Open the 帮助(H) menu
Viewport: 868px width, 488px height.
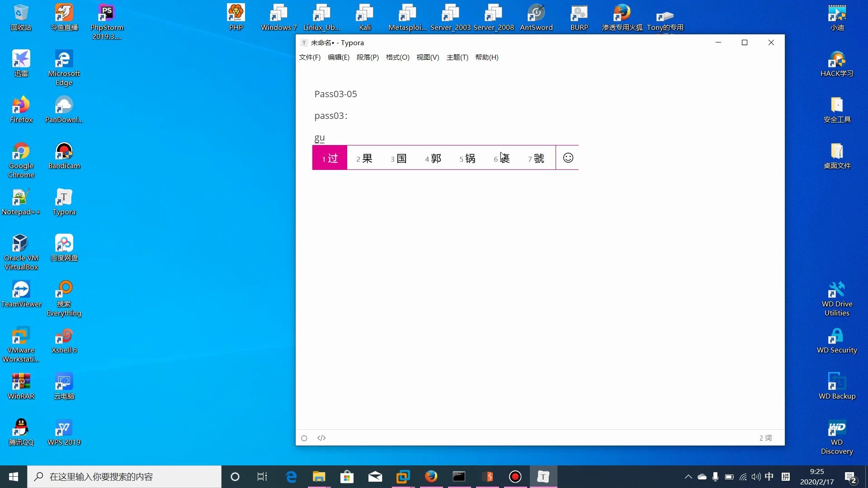tap(487, 57)
